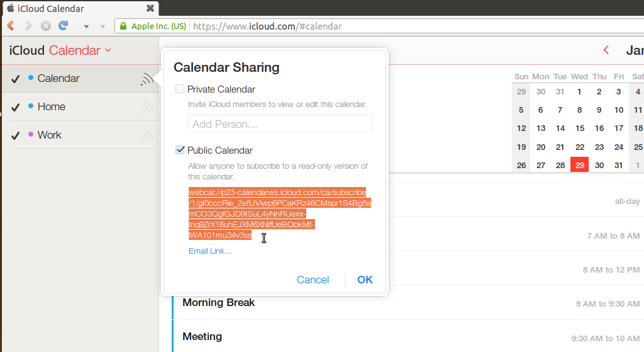Click the browser stop loading icon

coord(46,26)
